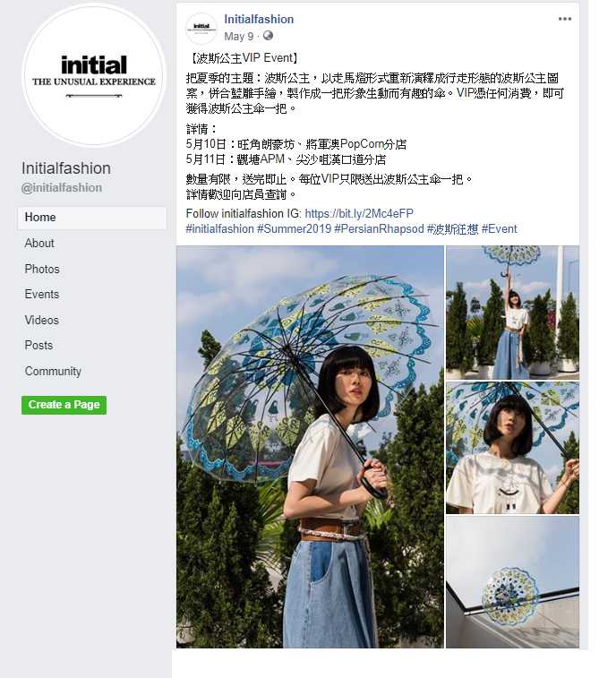Open the May 9 post timestamp
Image resolution: width=616 pixels, height=678 pixels.
click(239, 37)
